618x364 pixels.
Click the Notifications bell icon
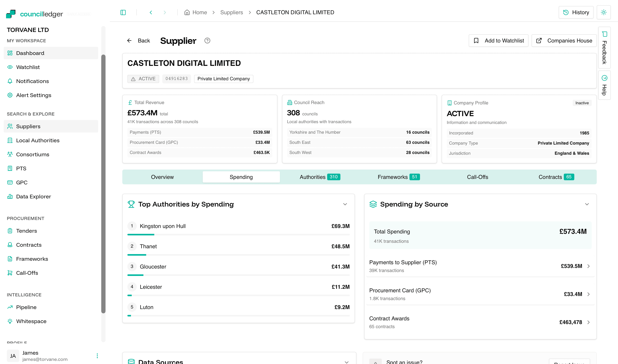pyautogui.click(x=10, y=81)
